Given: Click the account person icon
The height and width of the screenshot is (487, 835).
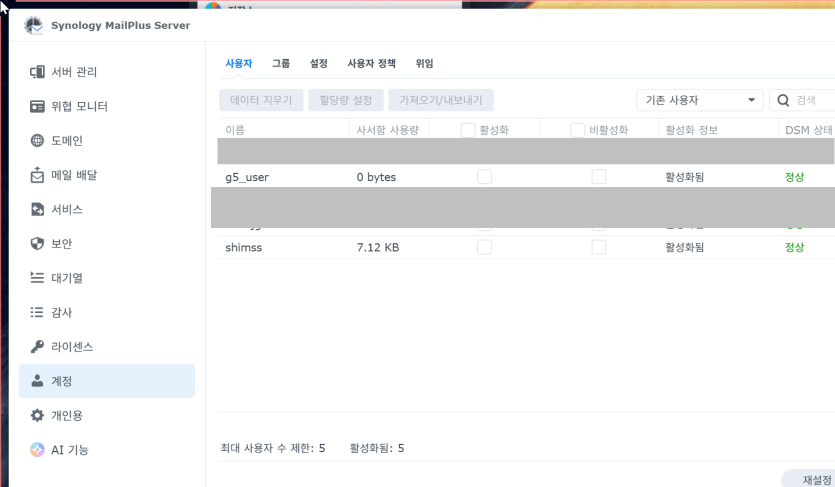Looking at the screenshot, I should (x=37, y=381).
